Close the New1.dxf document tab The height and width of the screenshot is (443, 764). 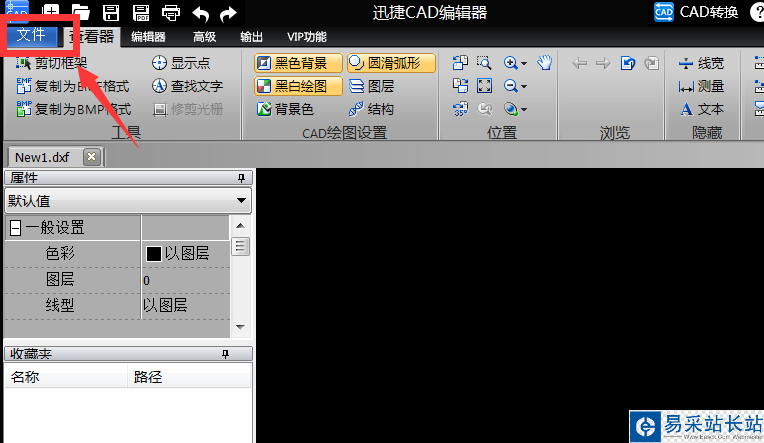click(x=91, y=157)
